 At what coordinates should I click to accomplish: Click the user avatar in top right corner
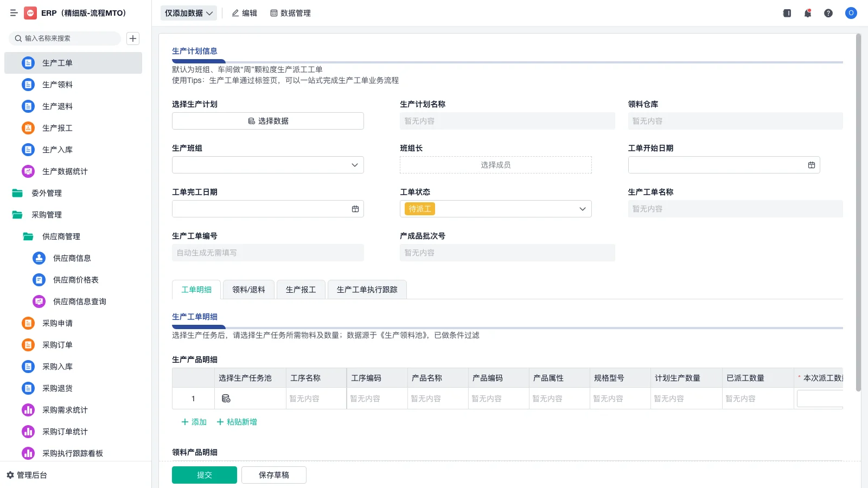click(x=851, y=13)
